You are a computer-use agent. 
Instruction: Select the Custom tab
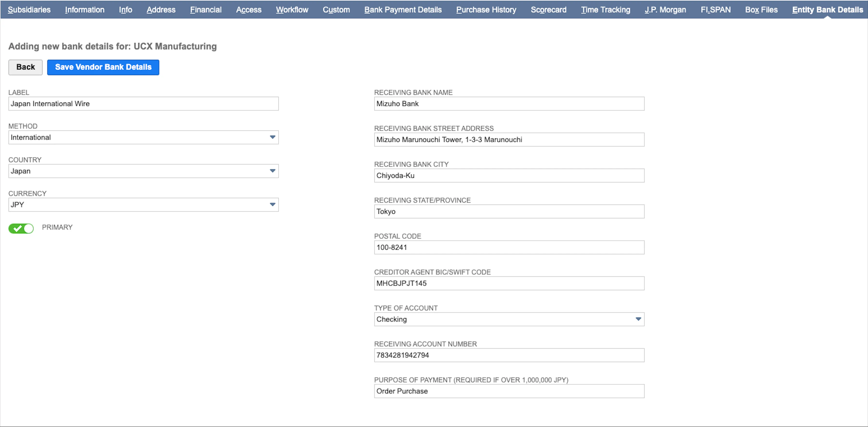point(336,10)
